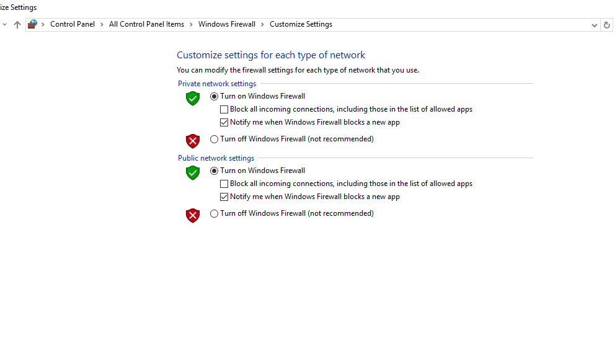Select Turn on Windows Firewall for public network

coord(214,171)
